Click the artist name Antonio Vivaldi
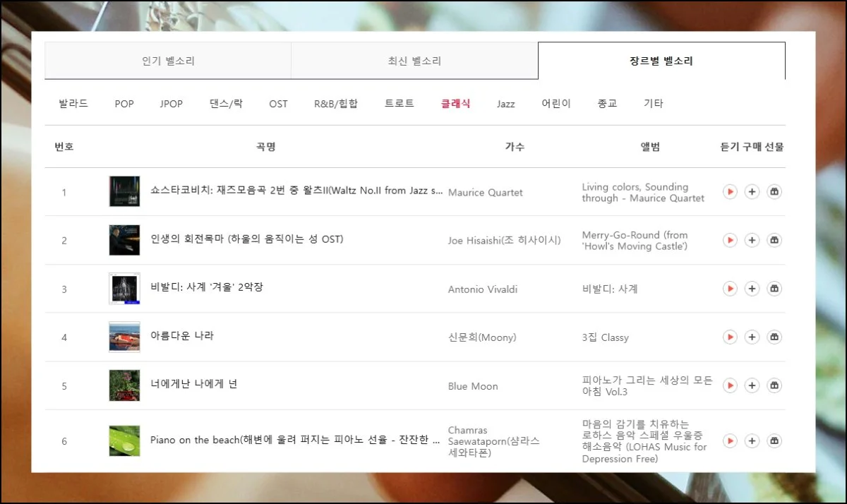The width and height of the screenshot is (847, 504). tap(483, 289)
